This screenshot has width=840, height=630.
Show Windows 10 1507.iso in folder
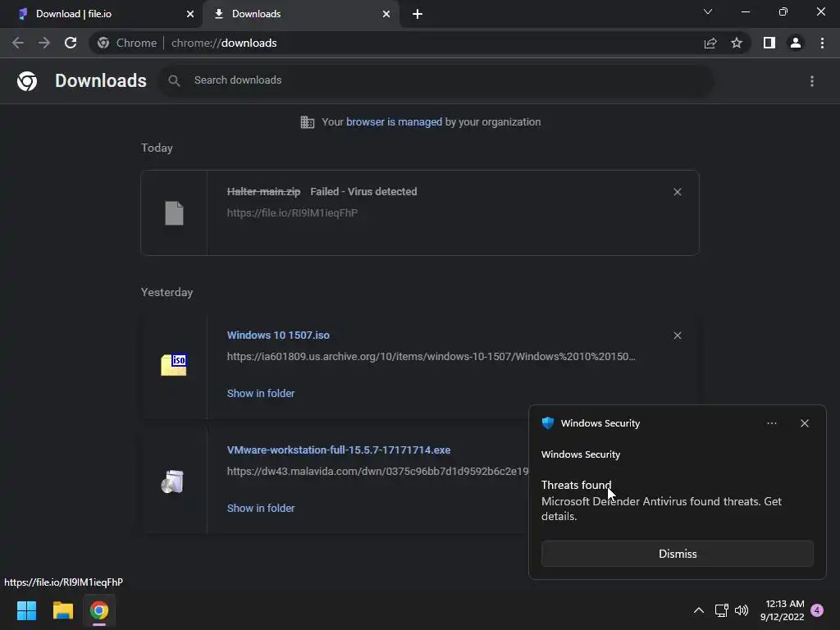261,393
